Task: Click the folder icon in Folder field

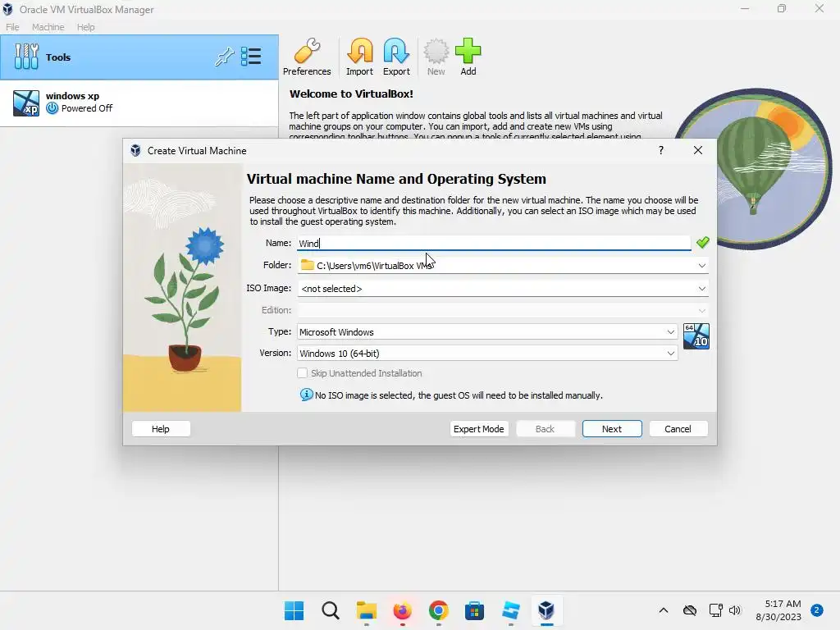Action: 307,265
